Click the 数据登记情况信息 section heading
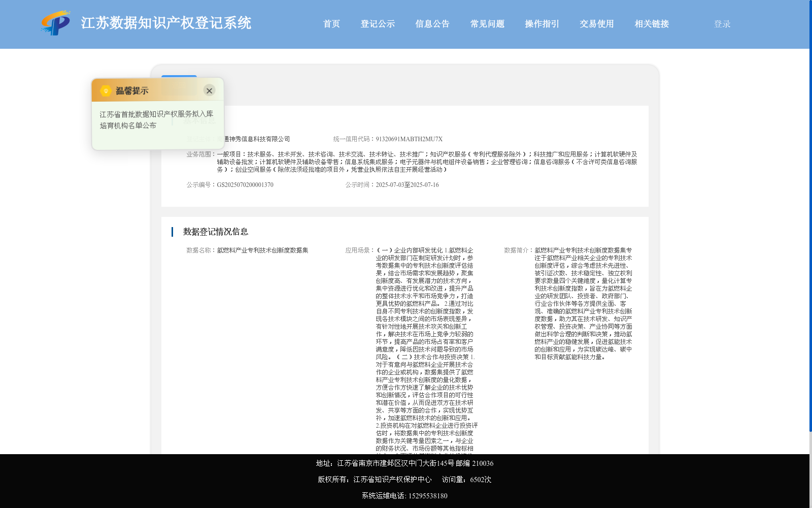This screenshot has width=812, height=508. (216, 232)
